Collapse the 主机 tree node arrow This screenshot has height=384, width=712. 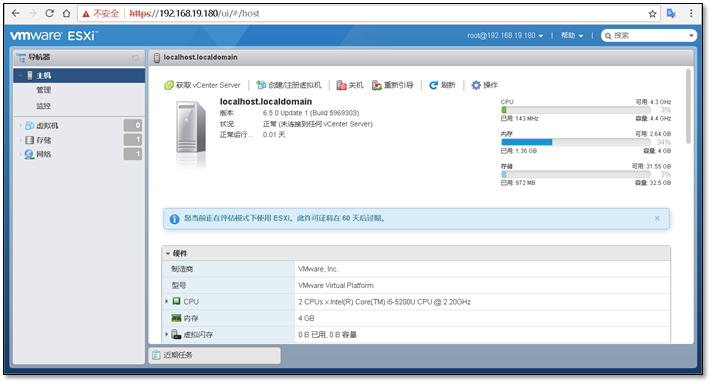[x=21, y=75]
